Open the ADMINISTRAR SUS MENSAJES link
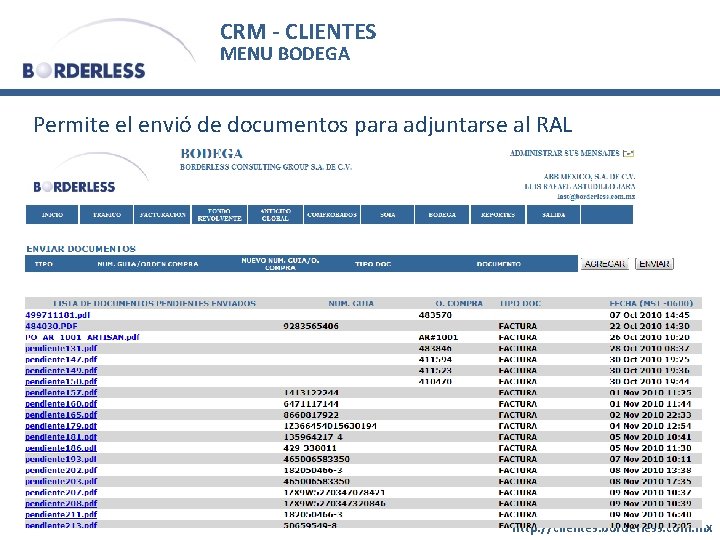 pyautogui.click(x=565, y=153)
